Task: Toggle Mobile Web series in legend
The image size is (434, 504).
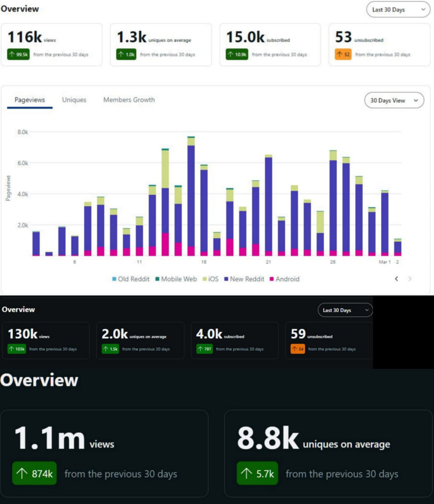Action: click(176, 279)
